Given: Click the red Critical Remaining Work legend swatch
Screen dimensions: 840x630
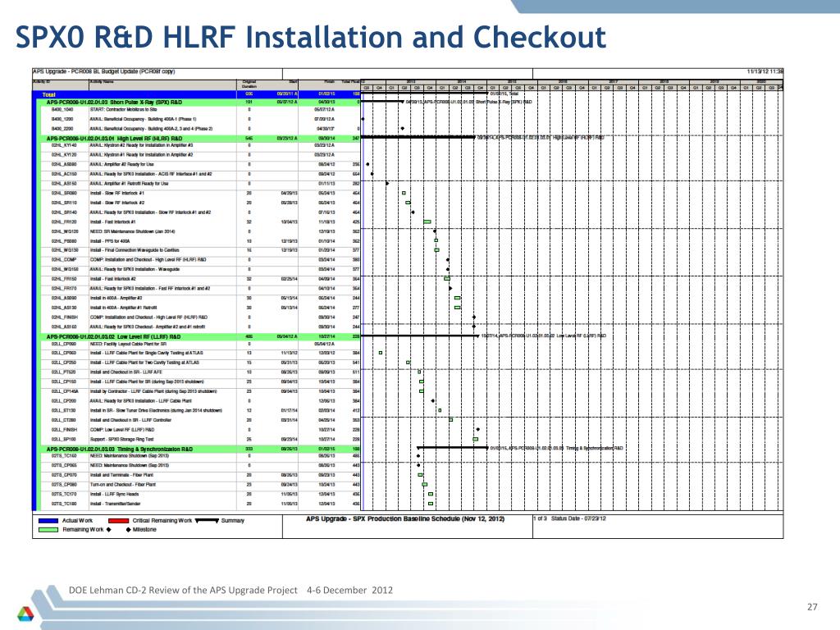Looking at the screenshot, I should [x=118, y=521].
